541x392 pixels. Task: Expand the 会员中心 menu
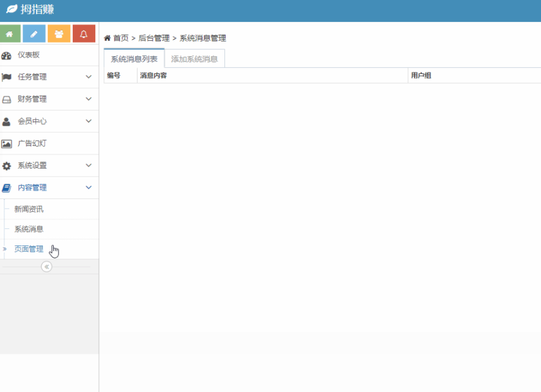pyautogui.click(x=49, y=122)
